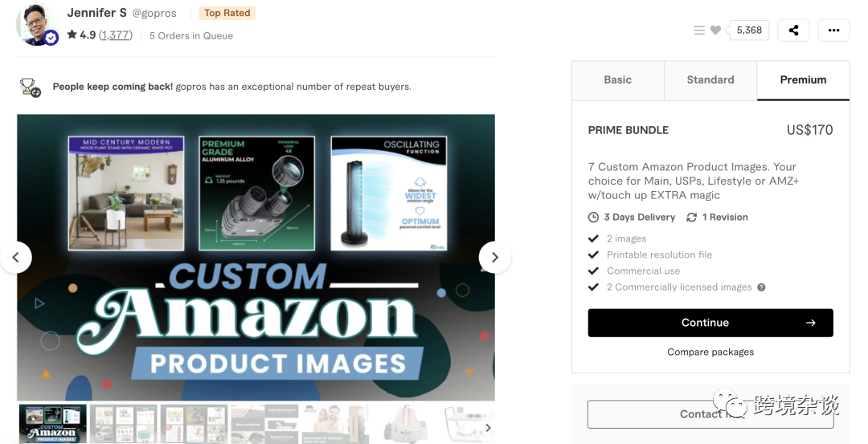Click the black Continue button

coord(710,323)
